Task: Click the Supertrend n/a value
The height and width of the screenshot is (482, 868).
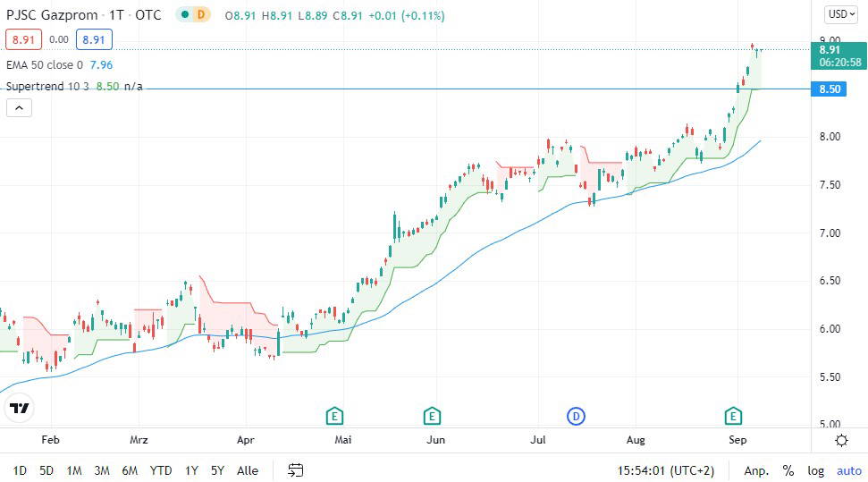Action: (133, 87)
